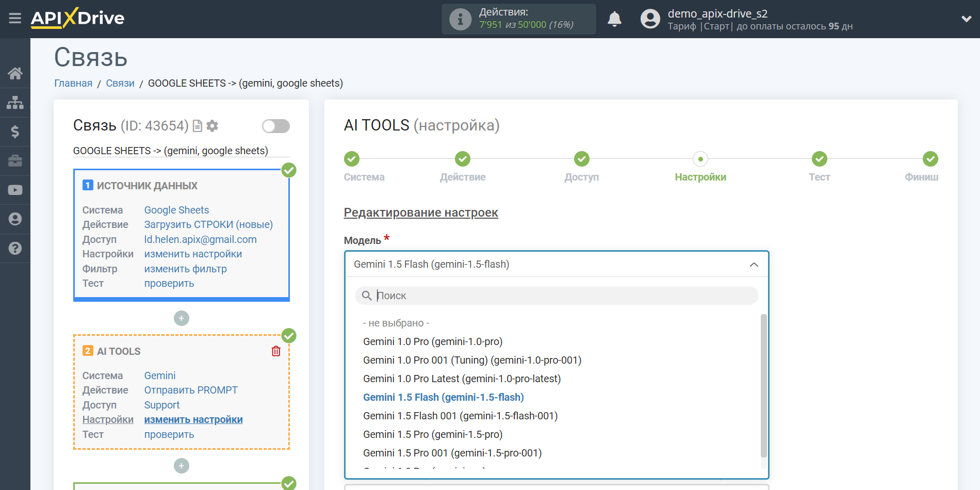Open the Отправить PROMPT action link
980x490 pixels.
click(x=191, y=390)
